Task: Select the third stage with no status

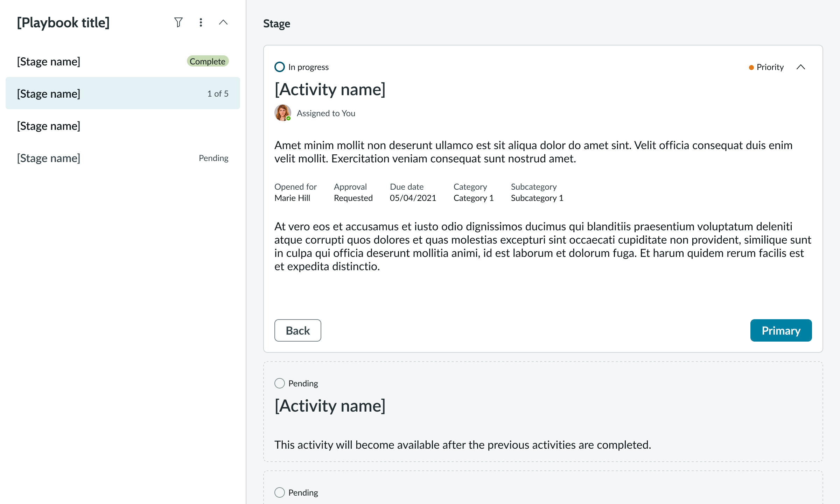Action: [x=49, y=126]
